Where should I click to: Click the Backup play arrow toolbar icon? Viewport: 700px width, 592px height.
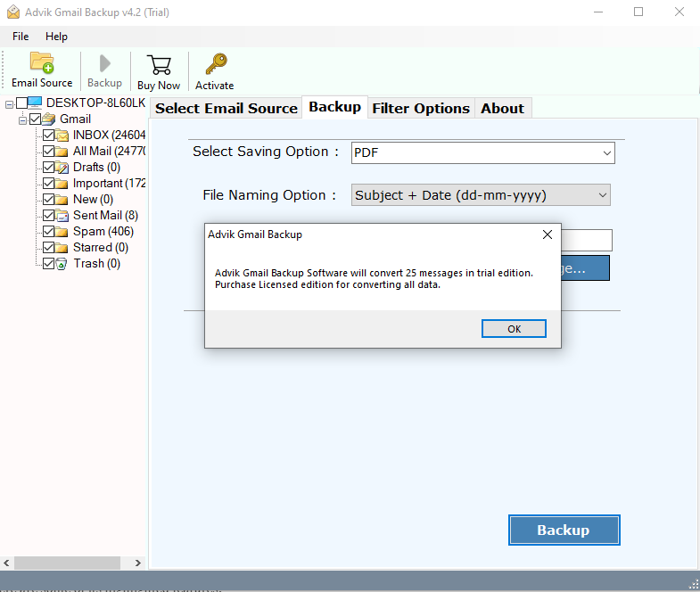(105, 63)
